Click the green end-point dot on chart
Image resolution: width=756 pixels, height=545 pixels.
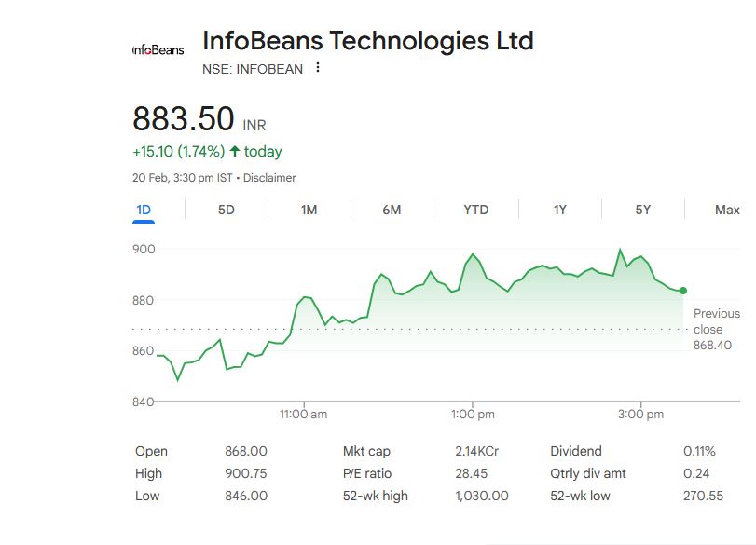click(x=683, y=292)
